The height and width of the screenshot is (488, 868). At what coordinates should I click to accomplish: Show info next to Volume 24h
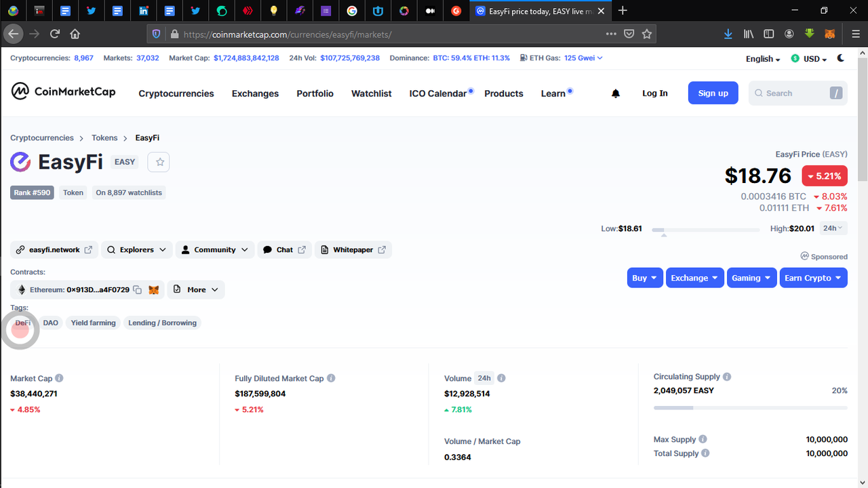pyautogui.click(x=501, y=378)
